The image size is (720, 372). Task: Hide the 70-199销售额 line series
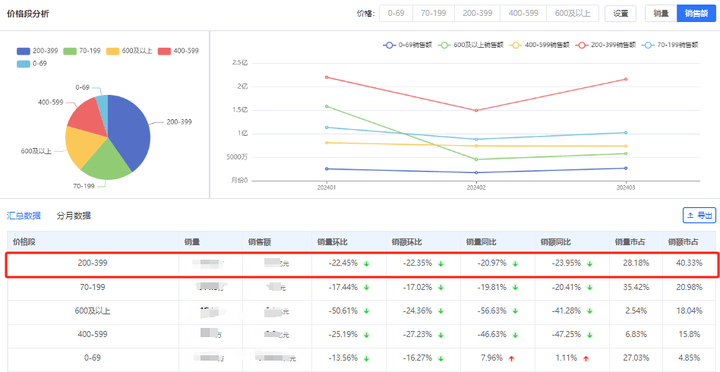pos(670,45)
